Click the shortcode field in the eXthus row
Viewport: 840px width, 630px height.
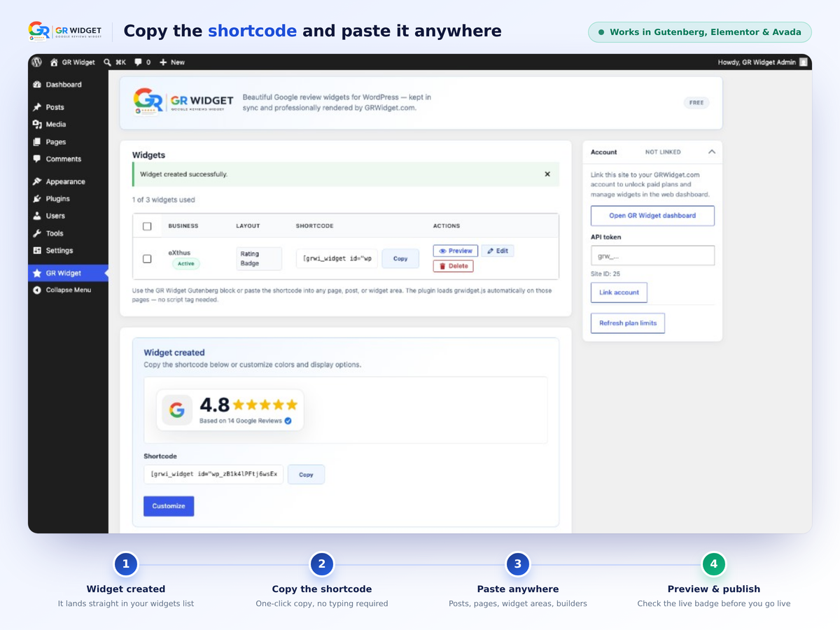(x=337, y=258)
